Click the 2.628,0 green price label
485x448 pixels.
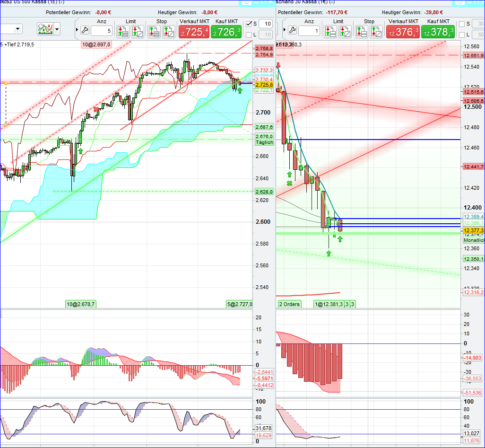pyautogui.click(x=264, y=192)
